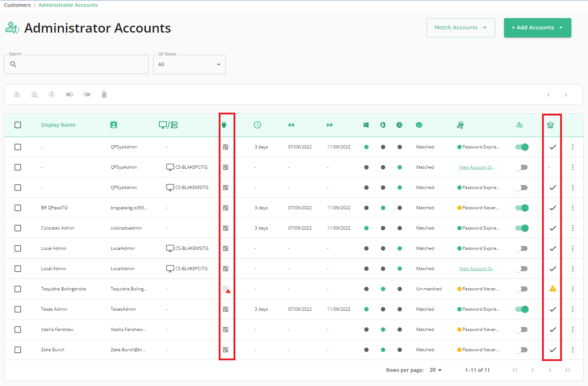Open View Account St... link for Local Admin CS-BLAKEPCITG

477,269
